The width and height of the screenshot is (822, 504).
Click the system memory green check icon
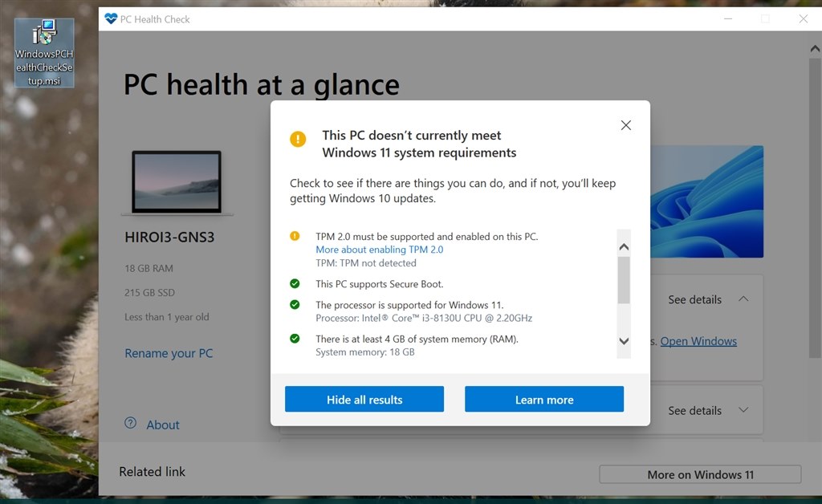coord(295,339)
